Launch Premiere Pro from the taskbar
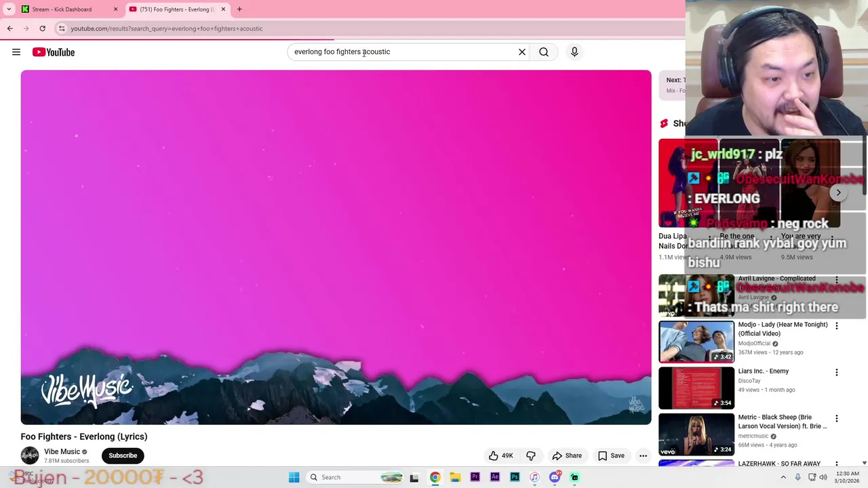This screenshot has height=488, width=868. click(x=475, y=477)
